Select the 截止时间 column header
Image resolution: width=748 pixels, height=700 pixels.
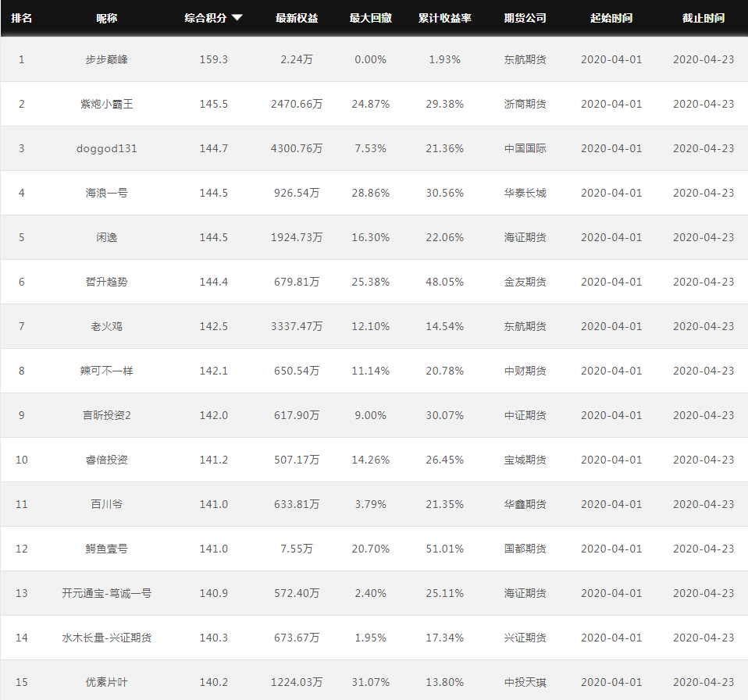[x=703, y=18]
